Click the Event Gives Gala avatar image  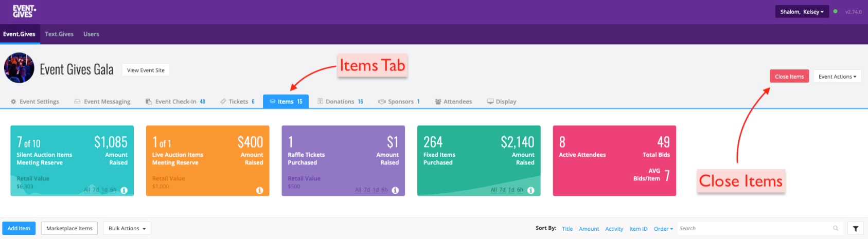(19, 68)
